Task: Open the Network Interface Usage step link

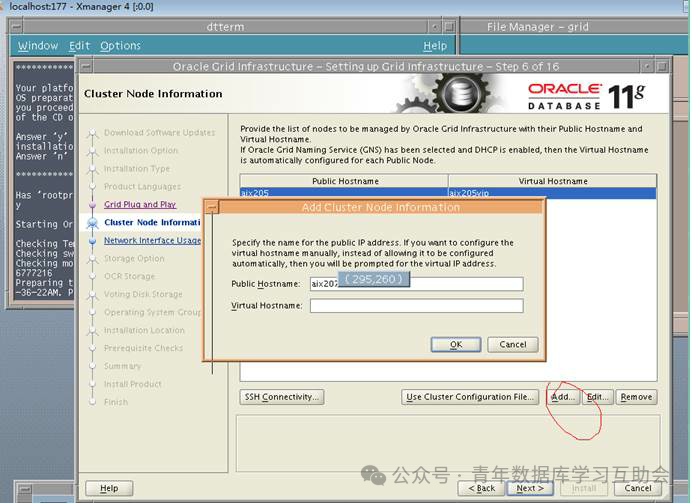Action: [x=152, y=240]
